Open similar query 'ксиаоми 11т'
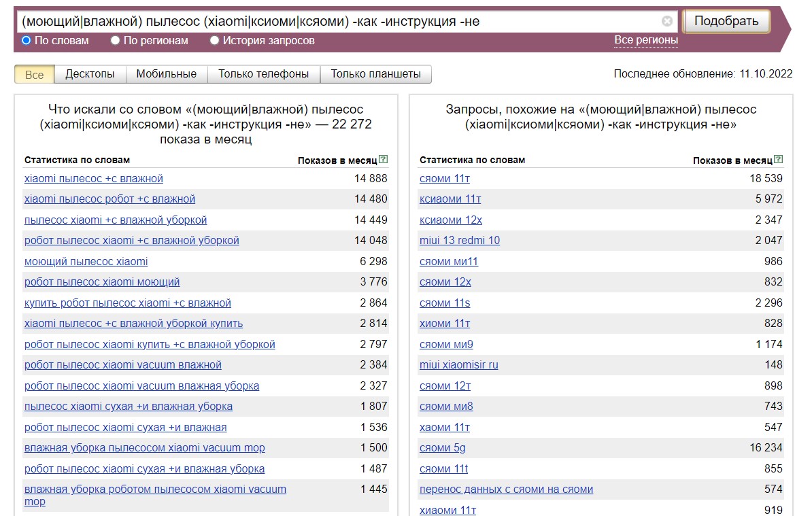Viewport: 812px width, 516px height. pyautogui.click(x=450, y=199)
